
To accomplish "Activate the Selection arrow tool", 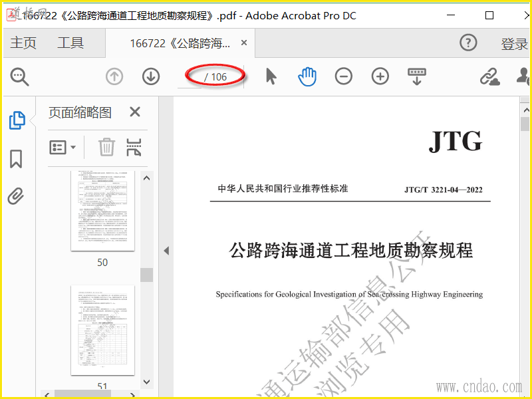I will pos(271,76).
